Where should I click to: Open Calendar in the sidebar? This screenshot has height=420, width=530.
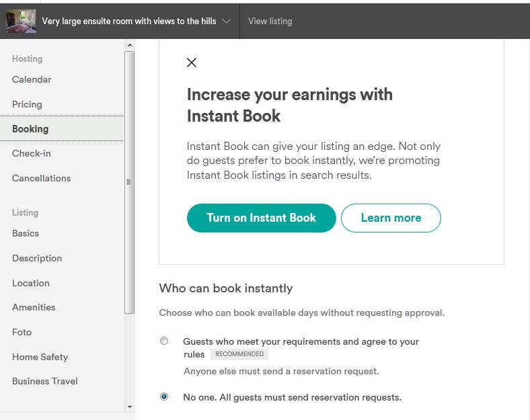32,79
